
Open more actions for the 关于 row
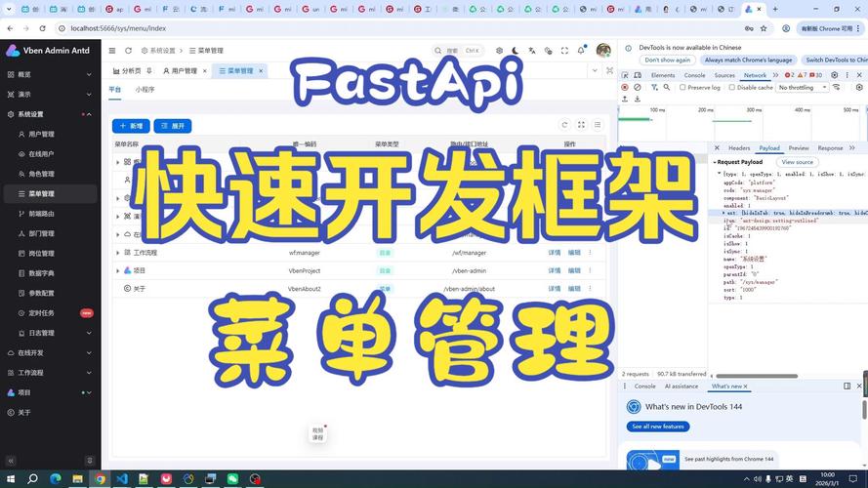(590, 289)
